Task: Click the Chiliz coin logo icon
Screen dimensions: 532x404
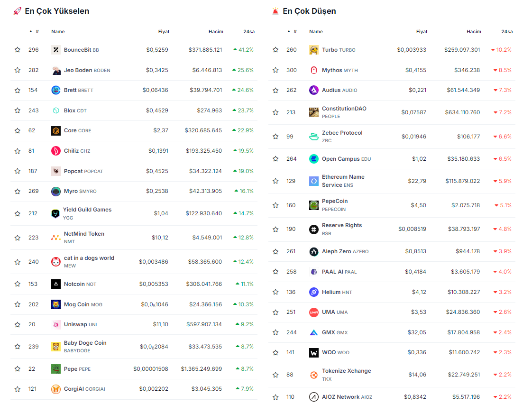Action: click(56, 151)
